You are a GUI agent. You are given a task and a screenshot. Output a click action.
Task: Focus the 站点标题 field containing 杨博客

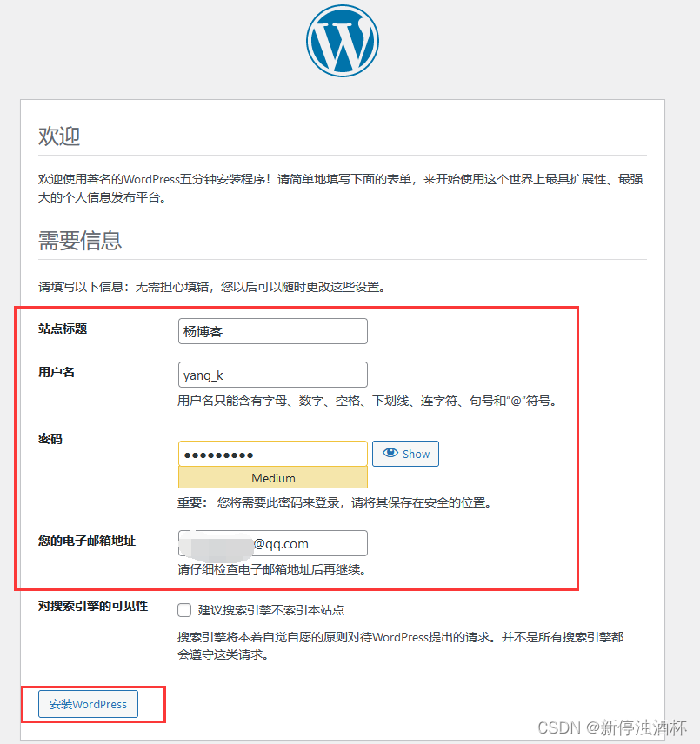pyautogui.click(x=273, y=331)
